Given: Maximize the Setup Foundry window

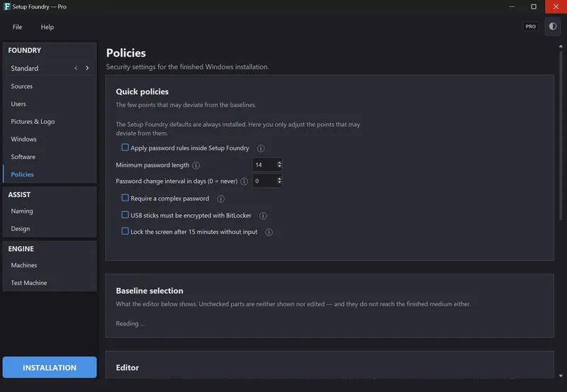Looking at the screenshot, I should coord(534,6).
